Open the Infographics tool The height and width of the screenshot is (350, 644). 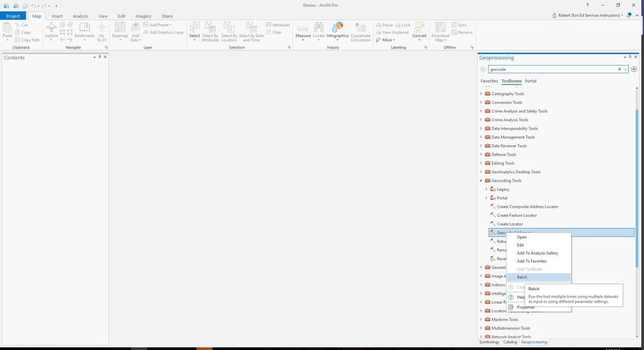tap(338, 27)
